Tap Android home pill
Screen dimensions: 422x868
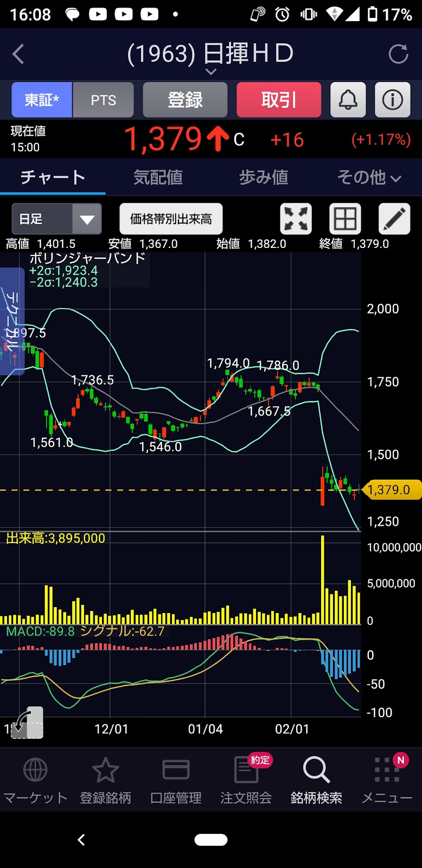tap(211, 840)
